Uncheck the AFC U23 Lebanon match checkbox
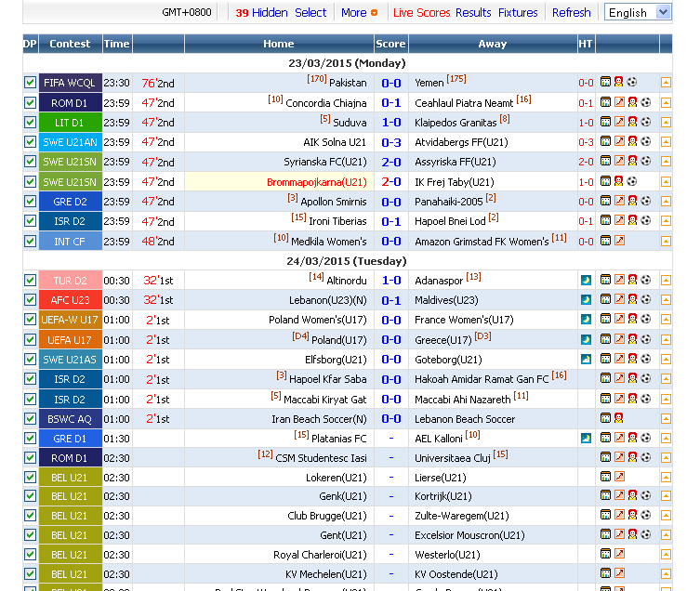Viewport: 700px width, 591px height. (30, 300)
